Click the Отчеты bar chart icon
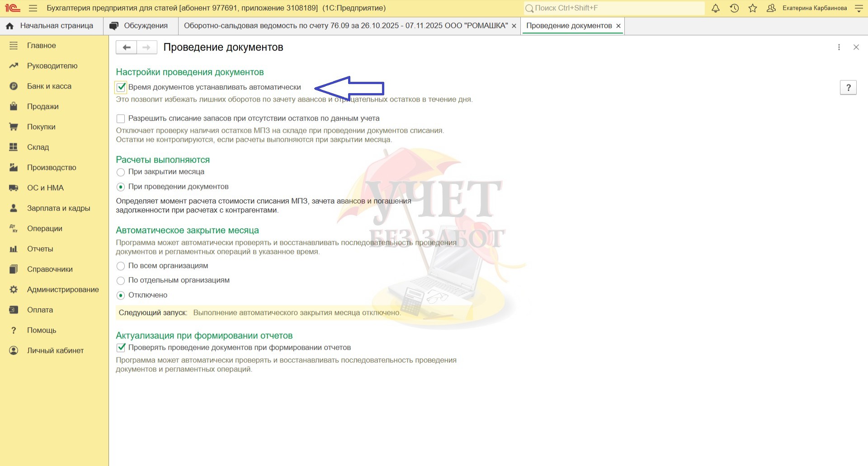This screenshot has width=868, height=466. click(x=14, y=249)
